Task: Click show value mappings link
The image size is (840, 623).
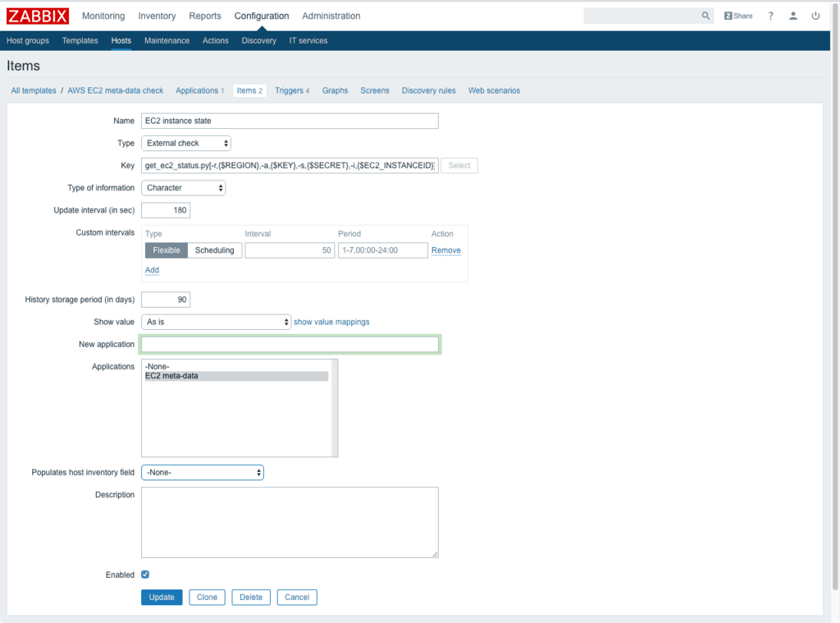Action: [x=331, y=322]
